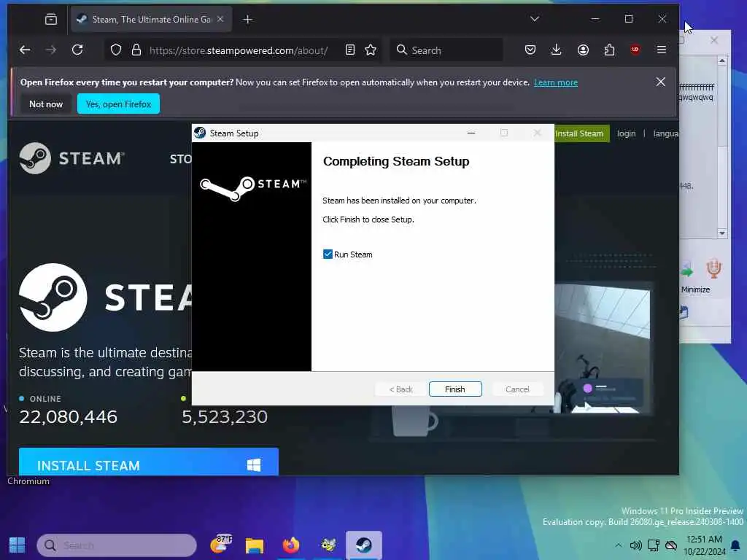Open the Windows Start menu

pos(18,545)
